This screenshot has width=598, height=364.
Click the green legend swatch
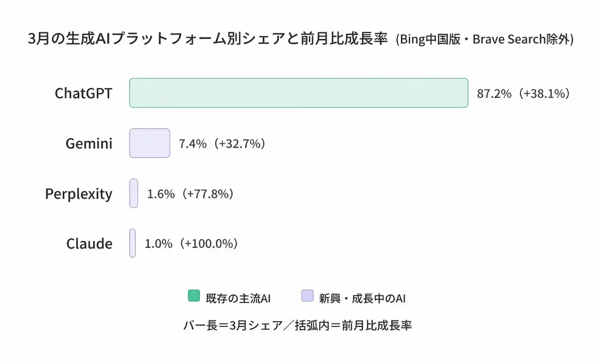[194, 296]
